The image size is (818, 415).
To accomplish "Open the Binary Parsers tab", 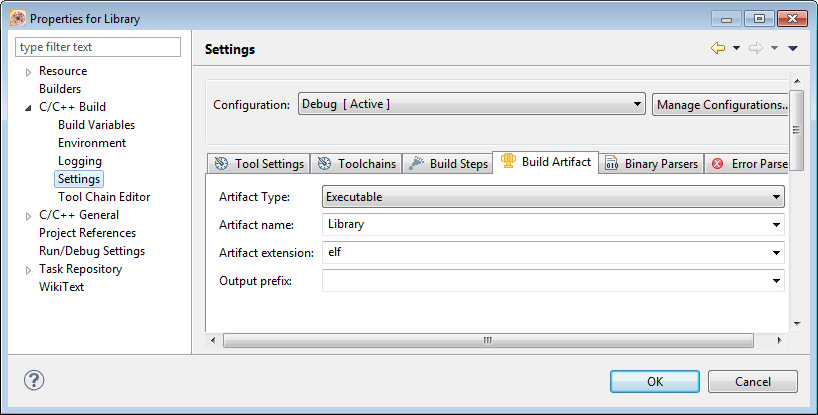I will coord(651,164).
